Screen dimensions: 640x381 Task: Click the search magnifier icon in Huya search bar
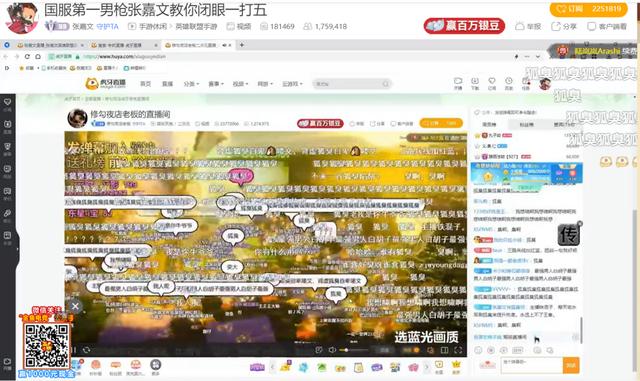click(385, 84)
